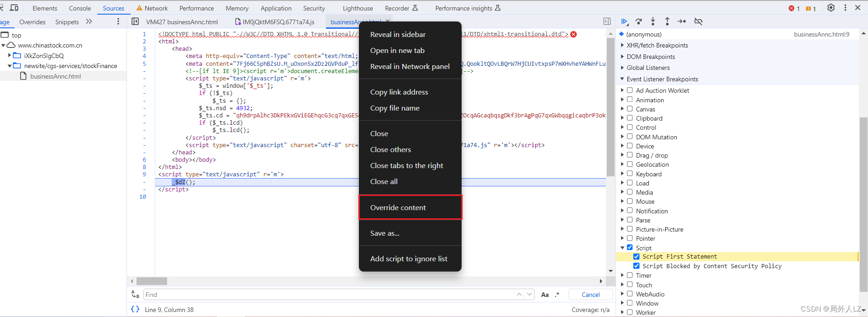The height and width of the screenshot is (317, 868).
Task: Select the VM427 businessAnnc.html file tab
Action: pos(182,22)
